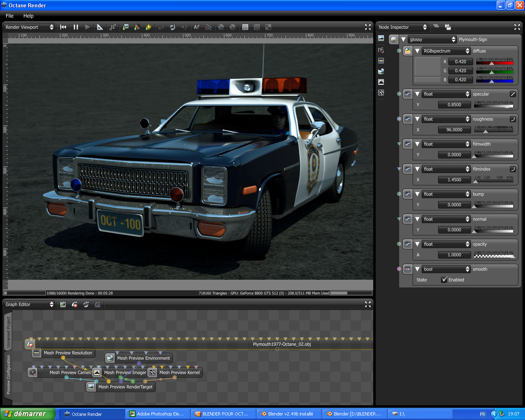Screen dimensions: 525x420
Task: Click the stacked windows icon in Node Inspector
Action: 448,27
